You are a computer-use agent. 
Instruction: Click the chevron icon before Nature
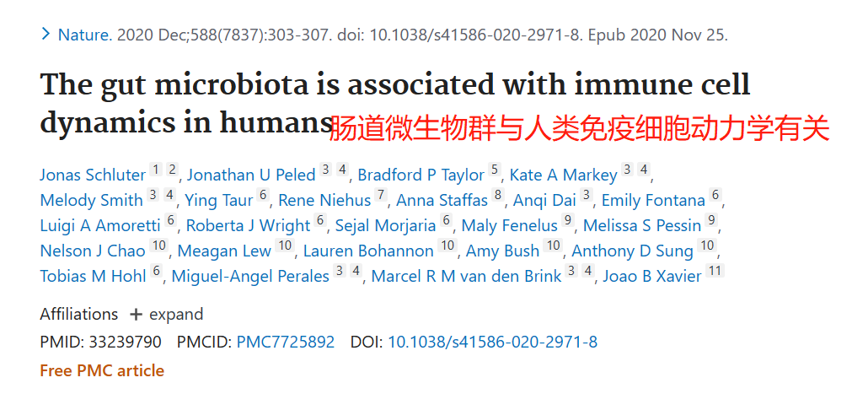46,35
